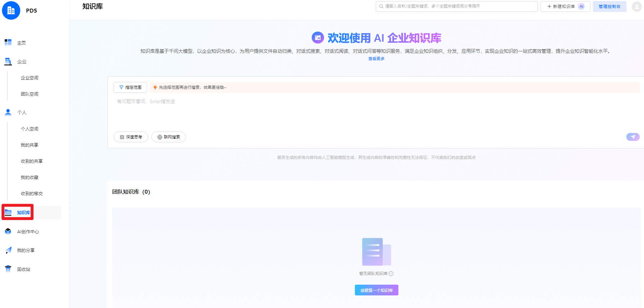Click the AI knowledge base logo icon

[x=318, y=38]
